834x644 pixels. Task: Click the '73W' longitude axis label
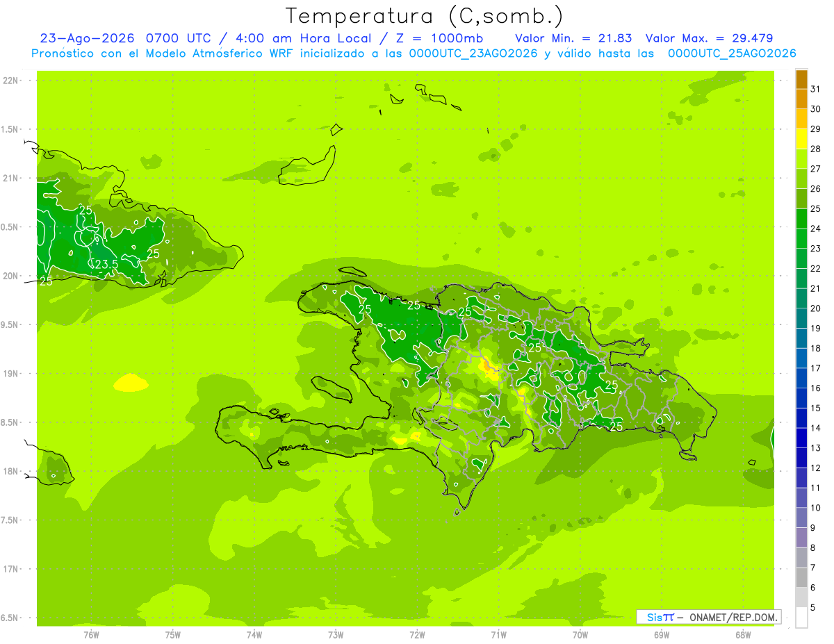[x=336, y=635]
